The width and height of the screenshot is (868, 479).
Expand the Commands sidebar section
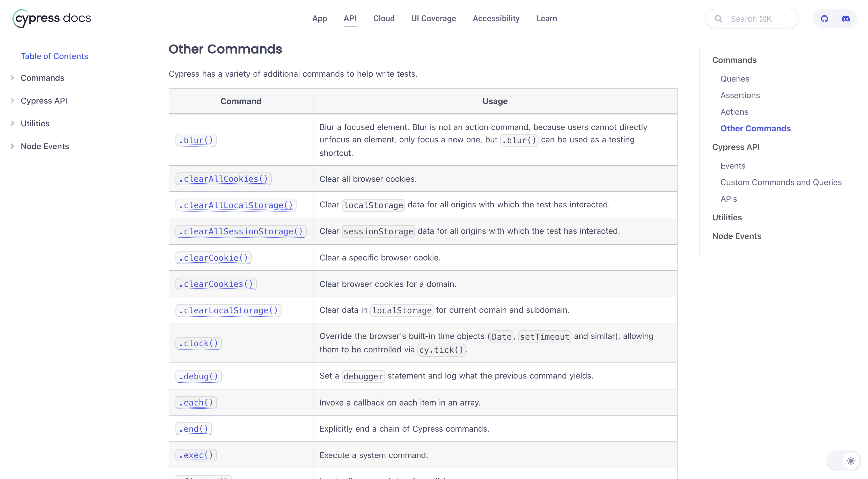[12, 78]
